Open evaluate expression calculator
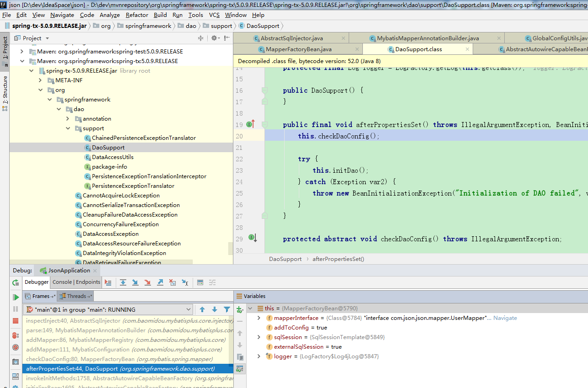Screen dimensions: 588x388 coord(200,282)
